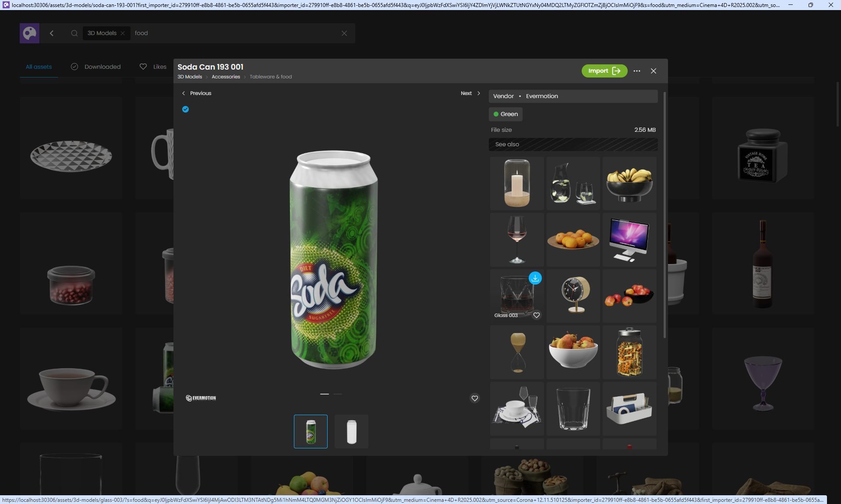Screen dimensions: 841x504
Task: Click the blue verified check badge
Action: [x=186, y=109]
